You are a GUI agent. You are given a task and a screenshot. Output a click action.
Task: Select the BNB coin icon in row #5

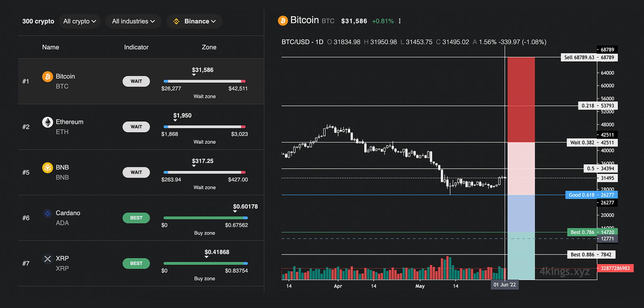click(47, 167)
